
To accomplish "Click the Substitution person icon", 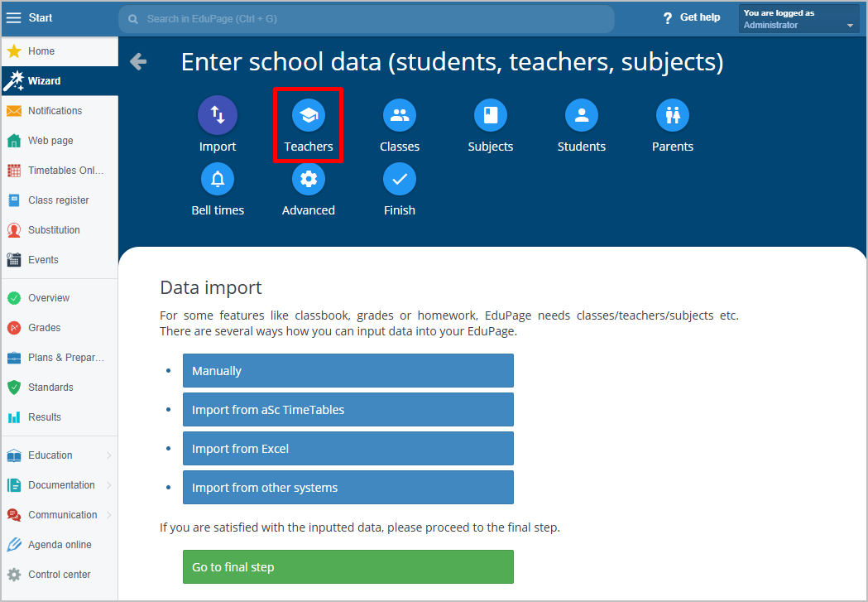I will pyautogui.click(x=14, y=230).
